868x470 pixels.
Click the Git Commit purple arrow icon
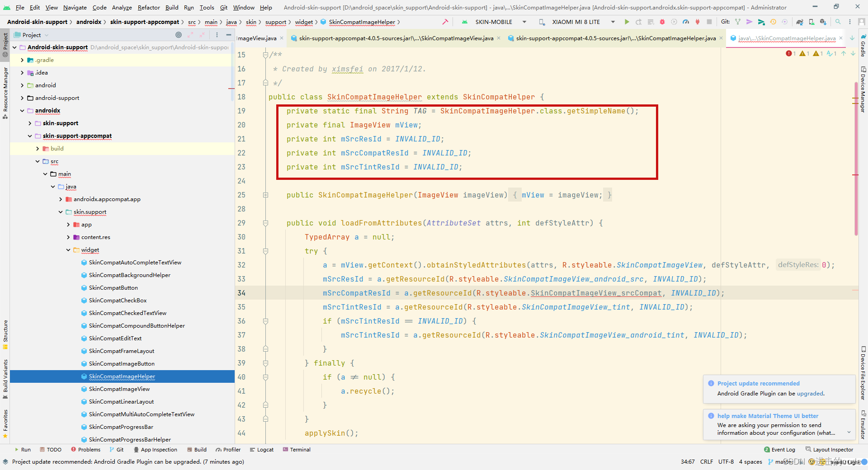point(750,22)
